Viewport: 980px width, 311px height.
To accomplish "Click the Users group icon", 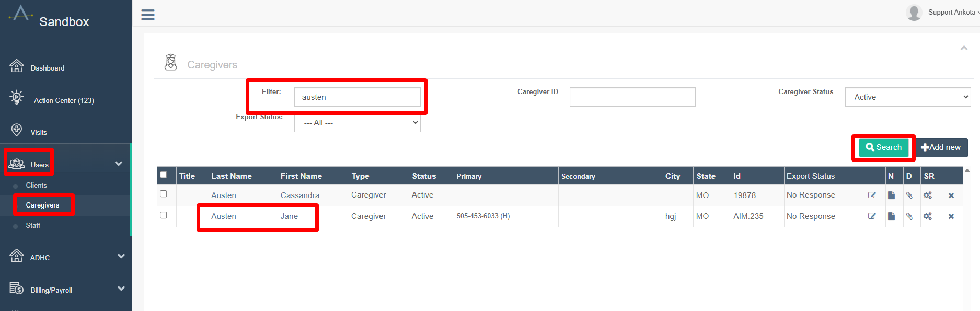I will pos(17,164).
